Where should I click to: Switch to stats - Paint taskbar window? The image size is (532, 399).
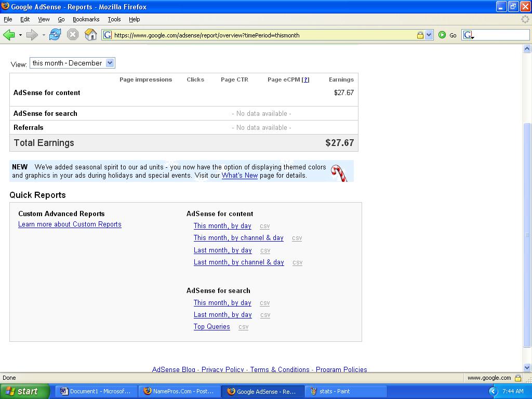point(345,391)
